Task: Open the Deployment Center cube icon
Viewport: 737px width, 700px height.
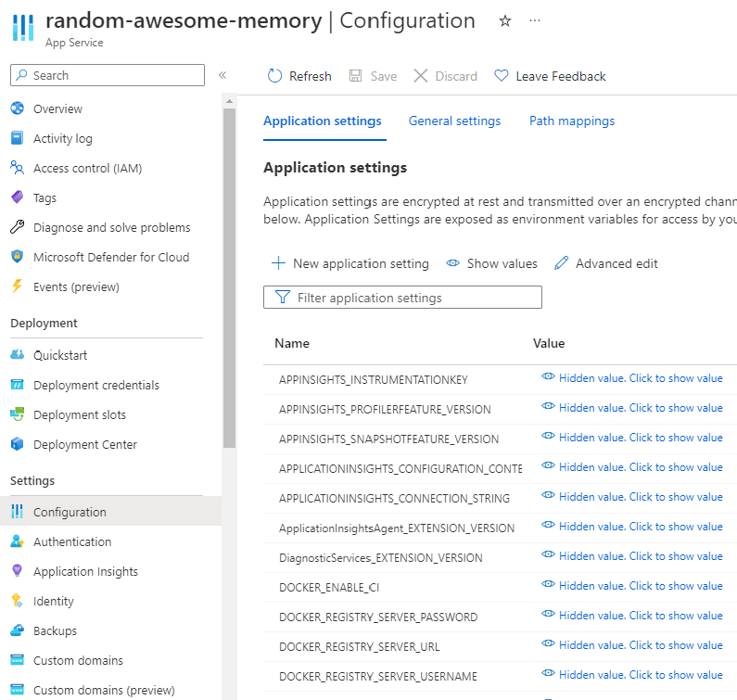Action: [18, 444]
